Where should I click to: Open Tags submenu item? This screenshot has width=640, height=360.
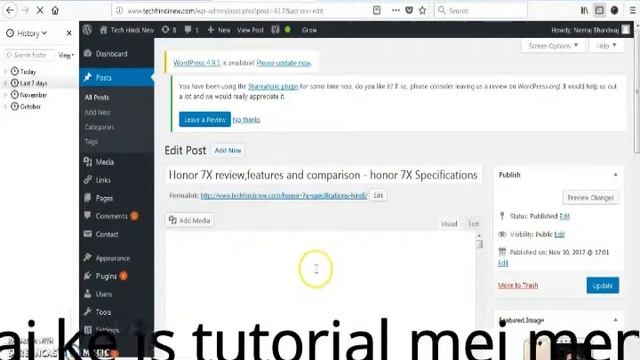pyautogui.click(x=91, y=142)
